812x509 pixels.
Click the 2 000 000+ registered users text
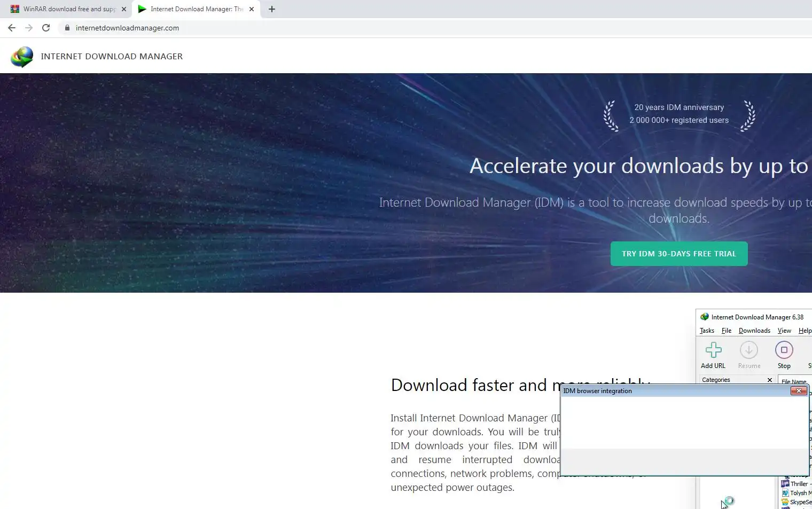coord(679,120)
